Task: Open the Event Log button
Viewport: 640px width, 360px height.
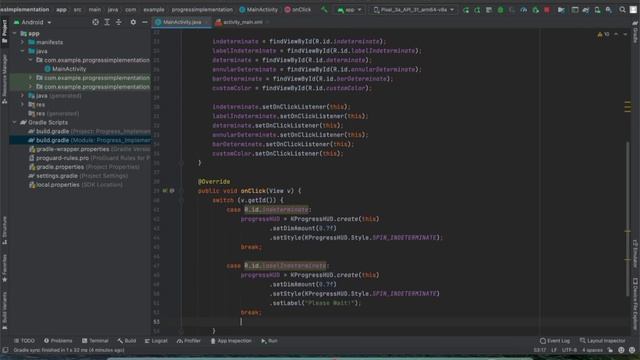Action: point(555,340)
